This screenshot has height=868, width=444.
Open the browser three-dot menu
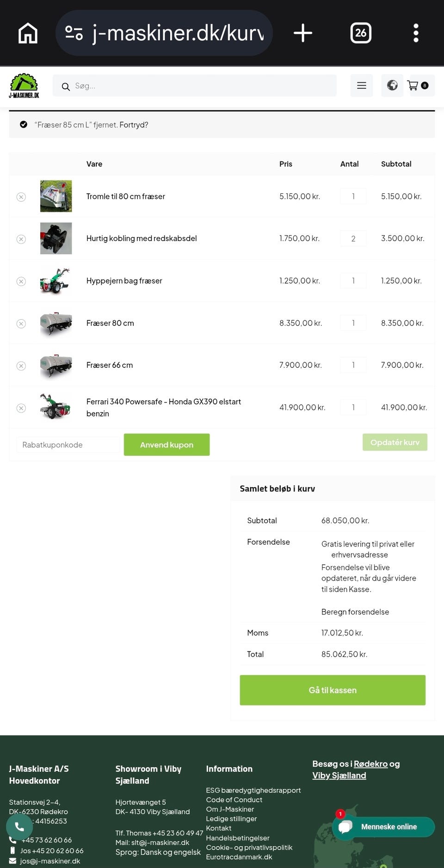click(416, 33)
